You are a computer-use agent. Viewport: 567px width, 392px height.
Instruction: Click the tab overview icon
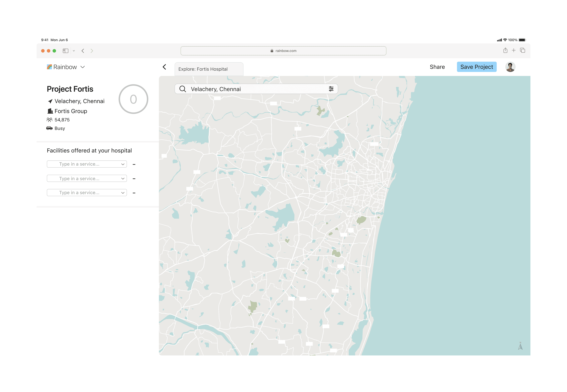[522, 51]
